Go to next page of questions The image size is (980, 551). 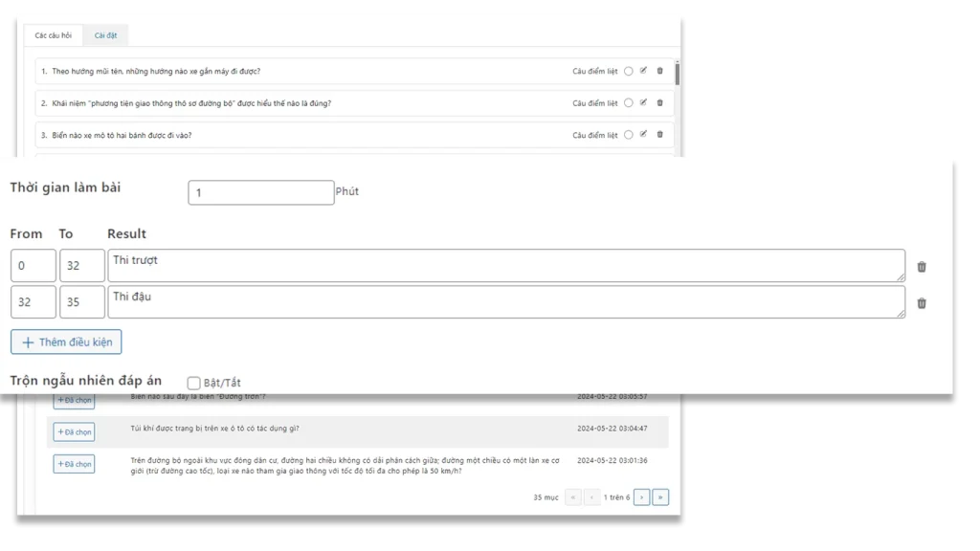point(641,496)
